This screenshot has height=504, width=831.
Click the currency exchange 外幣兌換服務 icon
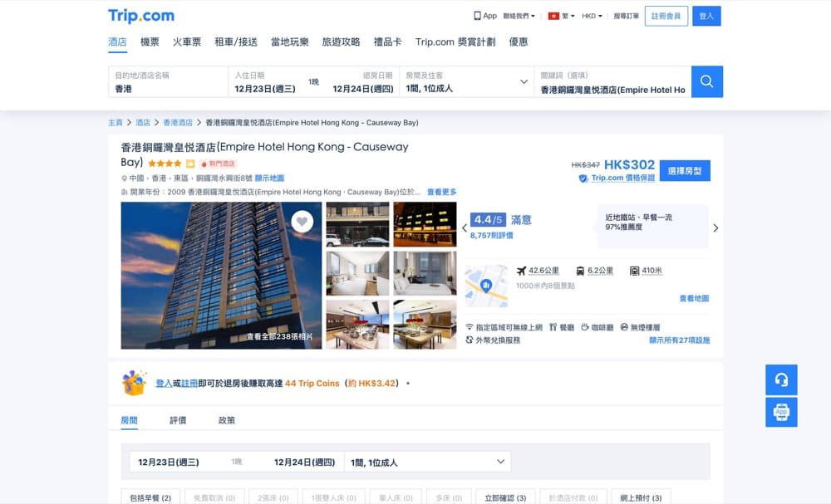pos(469,340)
